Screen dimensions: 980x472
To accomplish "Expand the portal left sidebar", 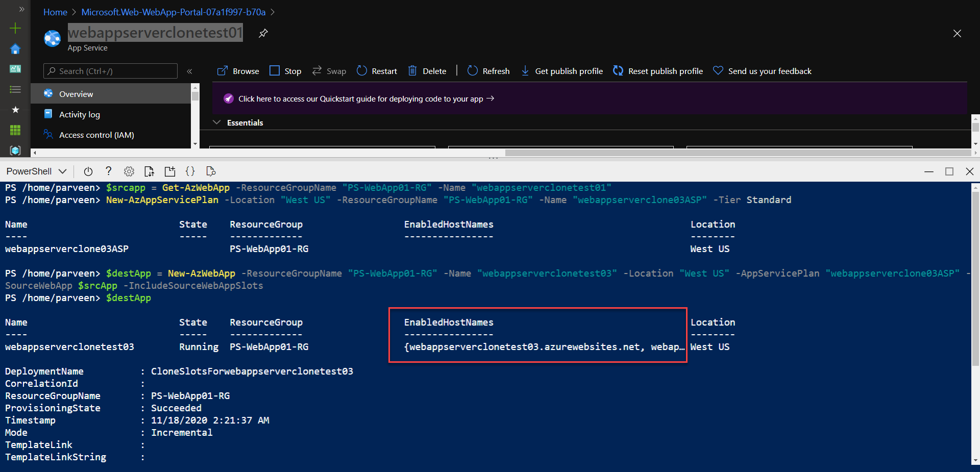I will (x=21, y=9).
